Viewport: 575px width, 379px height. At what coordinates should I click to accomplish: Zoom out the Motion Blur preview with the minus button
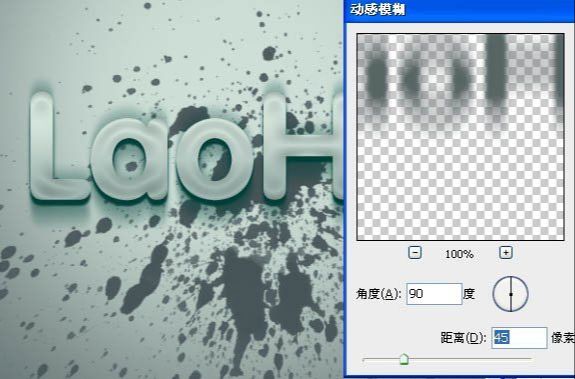click(x=415, y=253)
